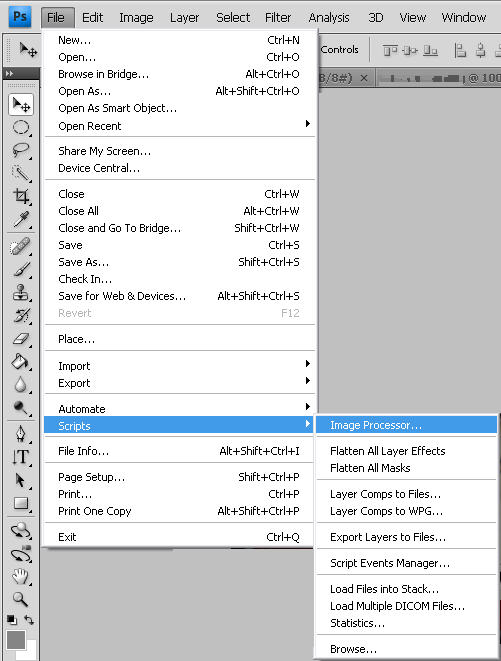Open the Layer menu
This screenshot has height=661, width=501.
(184, 18)
